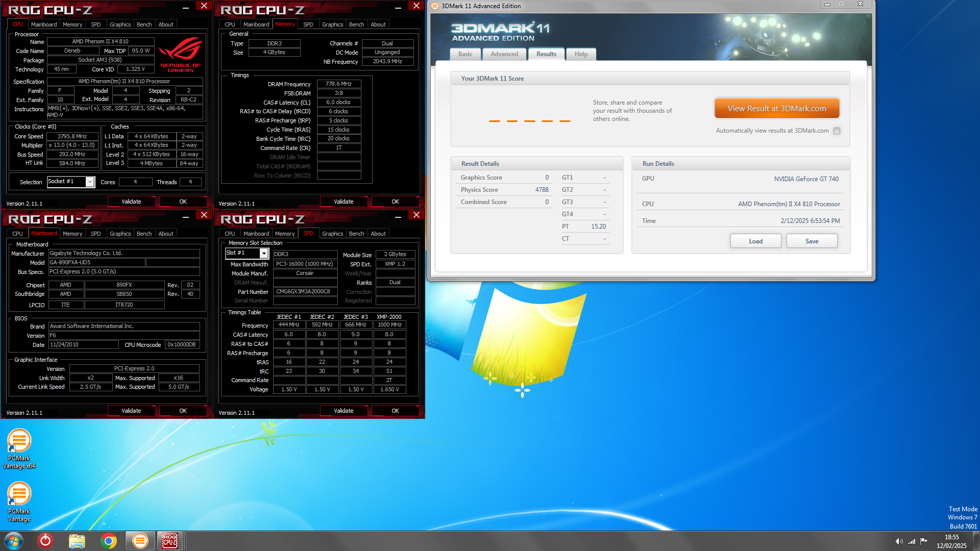The image size is (980, 551).
Task: Click NB Frequency value 2043.9 MHz
Action: (387, 62)
